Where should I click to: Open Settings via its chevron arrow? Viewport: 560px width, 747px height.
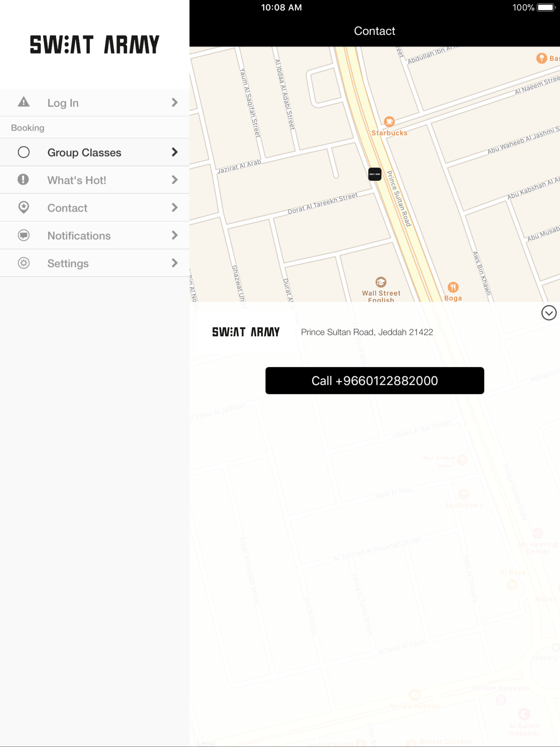click(174, 263)
